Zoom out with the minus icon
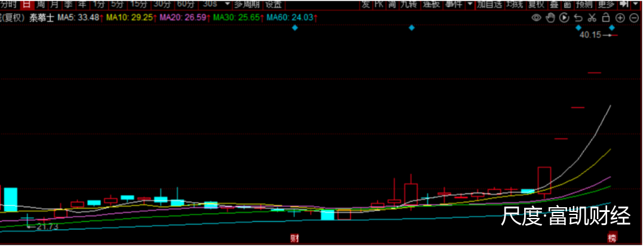The width and height of the screenshot is (644, 246). point(634,17)
